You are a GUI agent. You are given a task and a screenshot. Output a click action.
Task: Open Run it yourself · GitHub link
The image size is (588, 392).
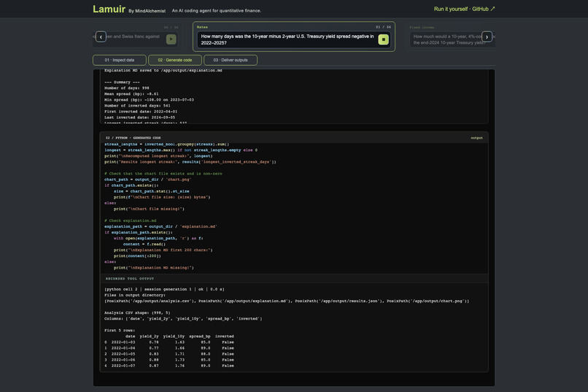pos(464,9)
